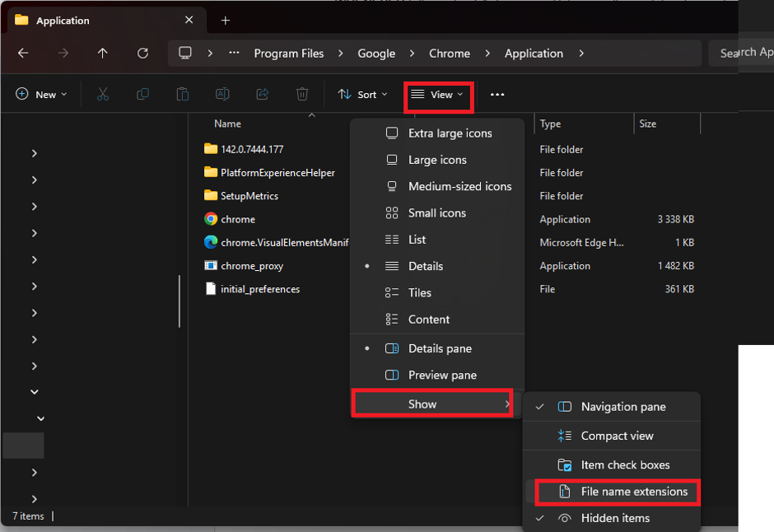Expand chevron after This PC icon
Image resolution: width=774 pixels, height=532 pixels.
210,53
